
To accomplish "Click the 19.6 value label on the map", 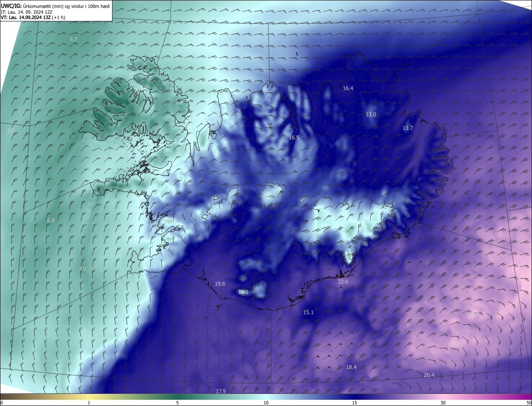I will pyautogui.click(x=220, y=284).
